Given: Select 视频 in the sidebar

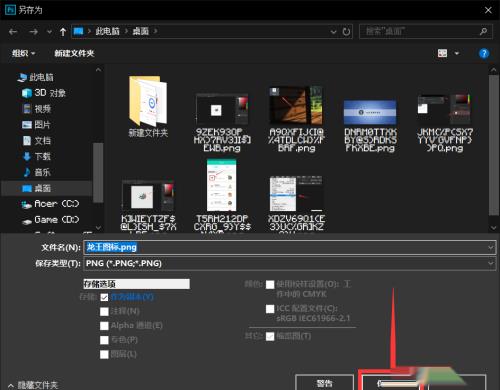Looking at the screenshot, I should [x=37, y=109].
